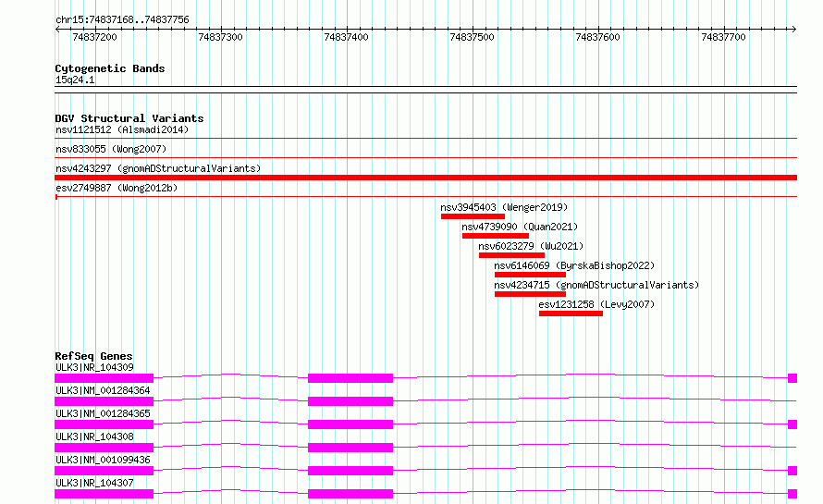This screenshot has height=504, width=823.
Task: Click the red bar under nsv4739090
Action: pos(496,236)
